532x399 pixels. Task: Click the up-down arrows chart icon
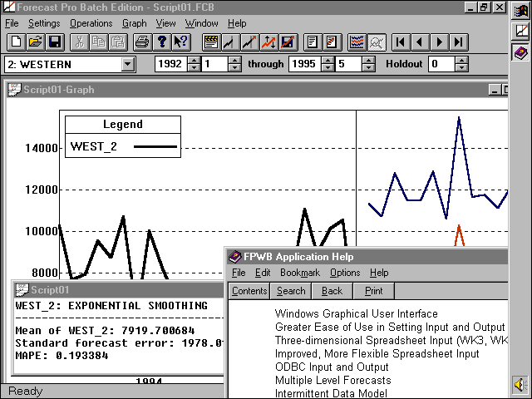[x=269, y=42]
